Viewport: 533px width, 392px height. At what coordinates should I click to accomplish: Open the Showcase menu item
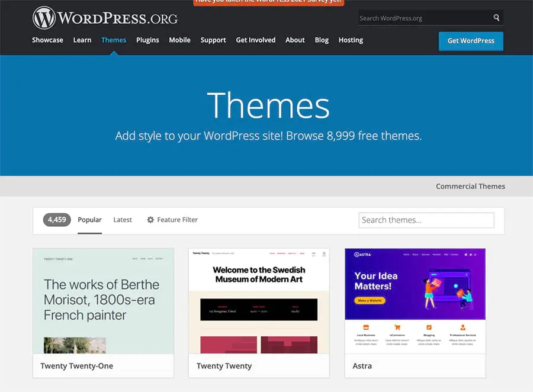47,40
